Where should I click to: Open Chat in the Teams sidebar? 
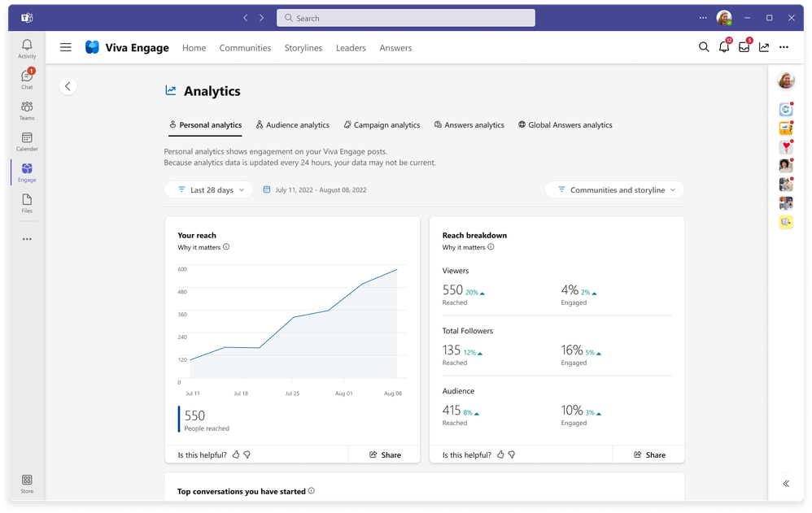[27, 79]
